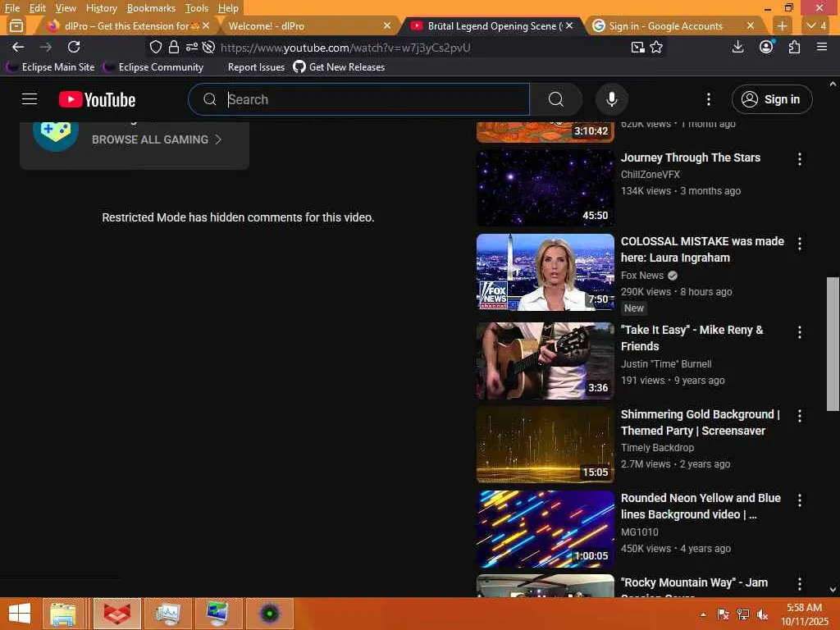Image resolution: width=840 pixels, height=630 pixels.
Task: Go to YouTube home via logo
Action: pos(97,99)
